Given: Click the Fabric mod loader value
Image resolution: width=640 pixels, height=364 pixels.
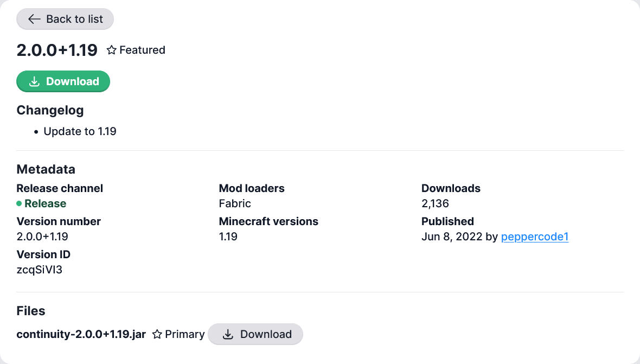Looking at the screenshot, I should pos(235,203).
